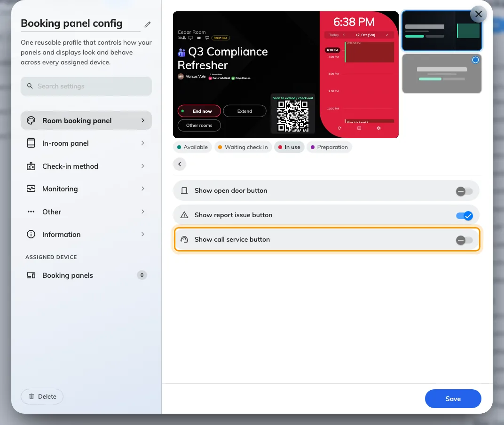Click 17, Oct (Sat) date in preview

[x=365, y=35]
